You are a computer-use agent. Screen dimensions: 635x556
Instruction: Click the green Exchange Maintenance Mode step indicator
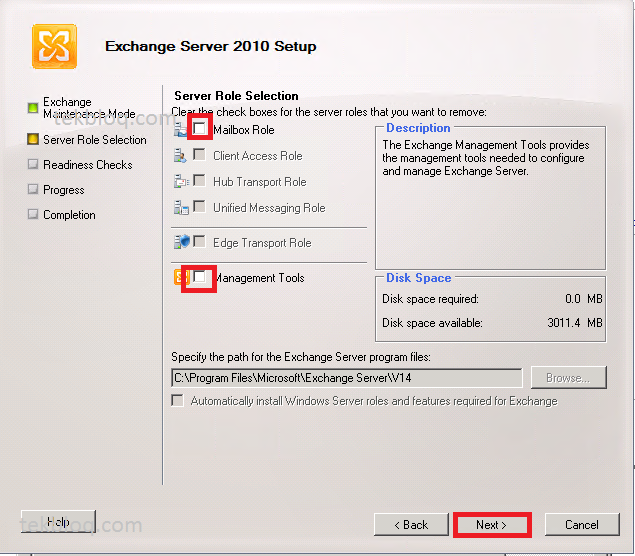(33, 108)
